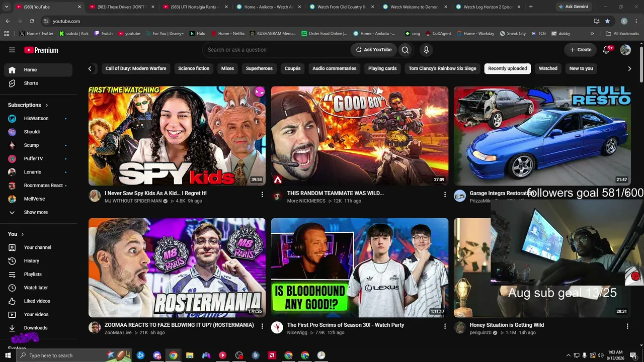Viewport: 644px width, 362px height.
Task: Open more options for Honey Situation video
Action: click(x=627, y=326)
